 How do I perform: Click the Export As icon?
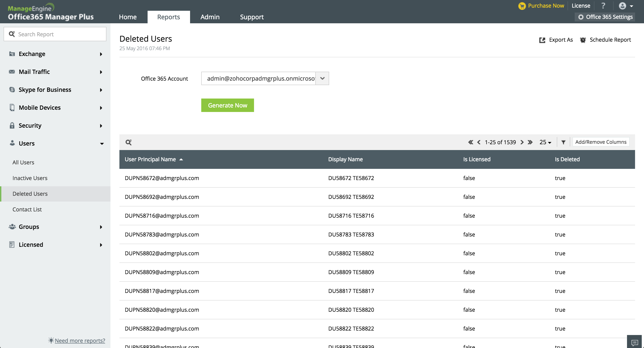(x=542, y=40)
